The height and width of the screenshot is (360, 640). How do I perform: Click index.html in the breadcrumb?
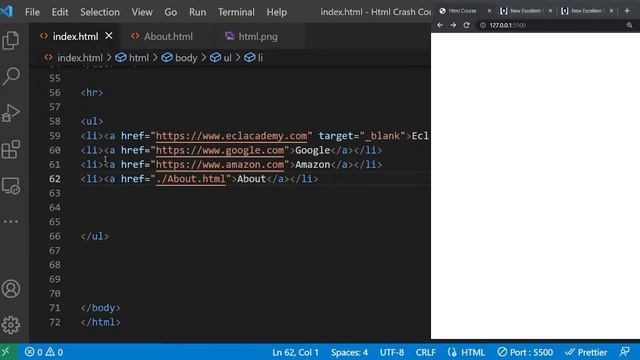[80, 58]
